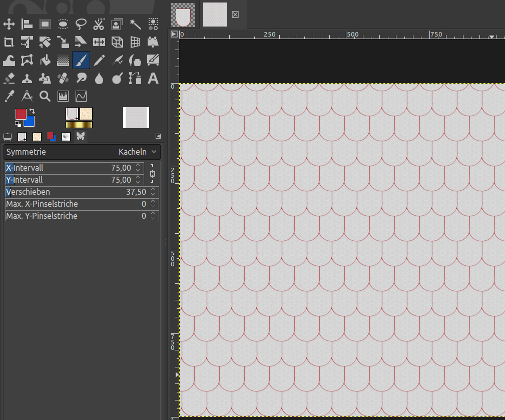Select the Move tool
The image size is (505, 420).
pos(9,24)
